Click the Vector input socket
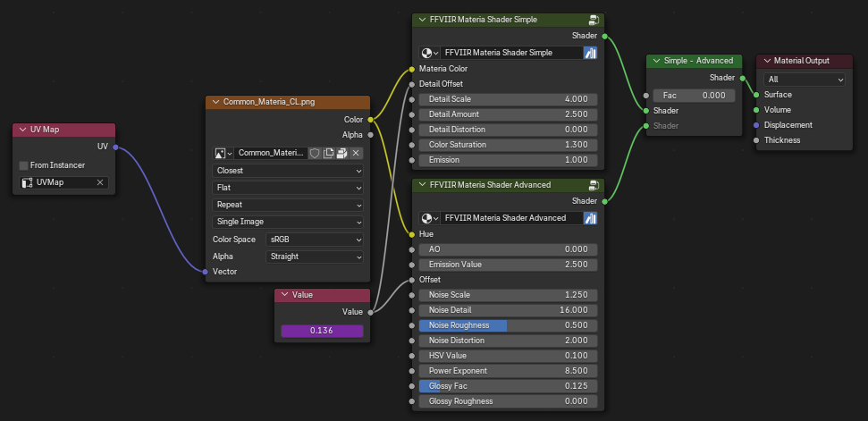The height and width of the screenshot is (421, 868). [206, 272]
